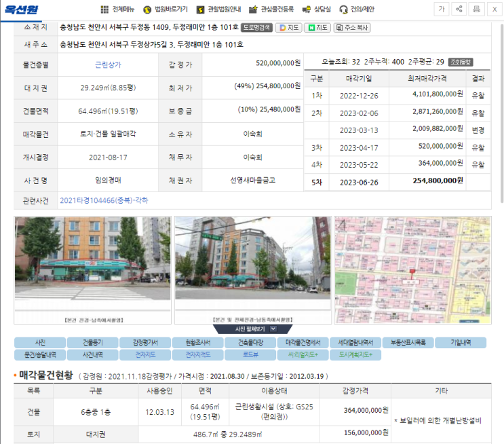Image resolution: width=504 pixels, height=444 pixels.
Task: Copy address with 주소 복사 button
Action: pyautogui.click(x=351, y=28)
